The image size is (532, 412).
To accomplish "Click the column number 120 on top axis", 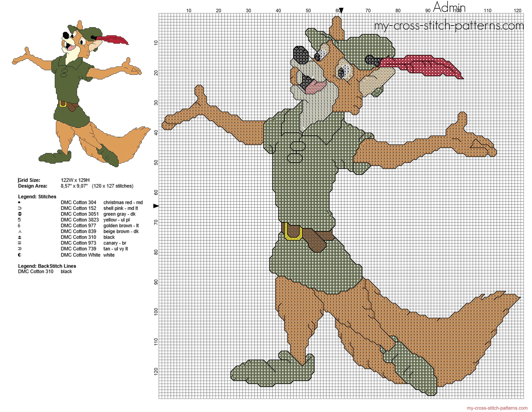I will [517, 10].
